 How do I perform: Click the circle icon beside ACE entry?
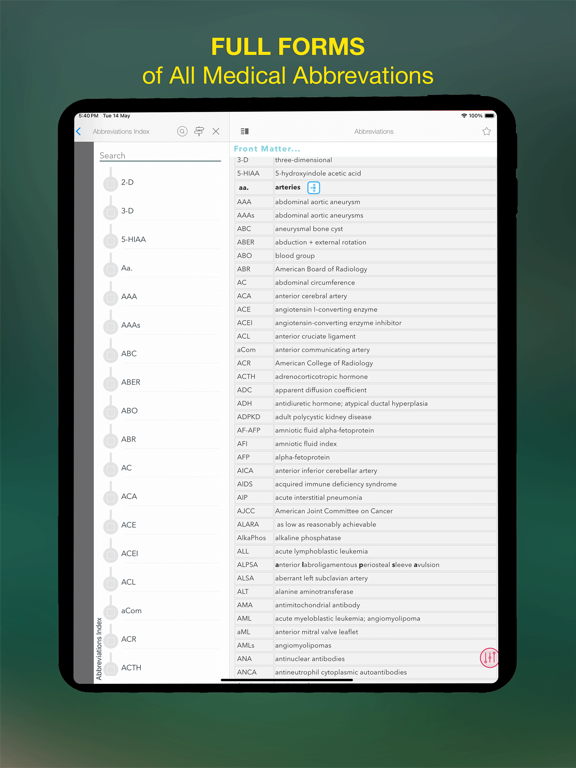[x=111, y=527]
